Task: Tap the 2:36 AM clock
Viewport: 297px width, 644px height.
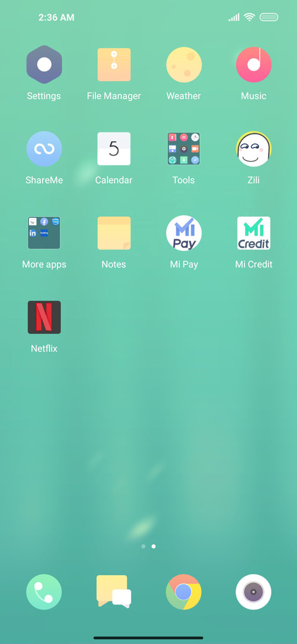Action: click(56, 17)
